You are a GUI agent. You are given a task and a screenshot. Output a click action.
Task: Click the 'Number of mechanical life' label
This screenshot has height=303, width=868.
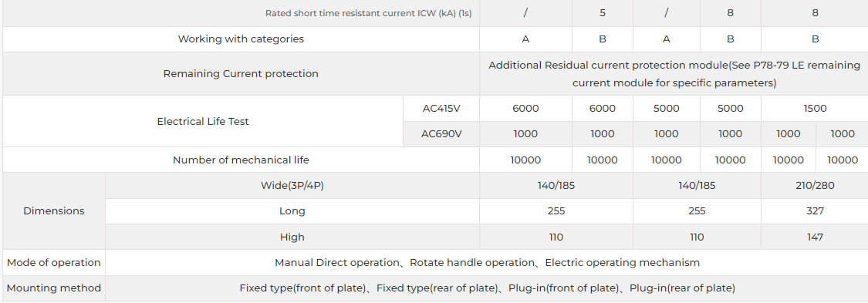tap(241, 160)
